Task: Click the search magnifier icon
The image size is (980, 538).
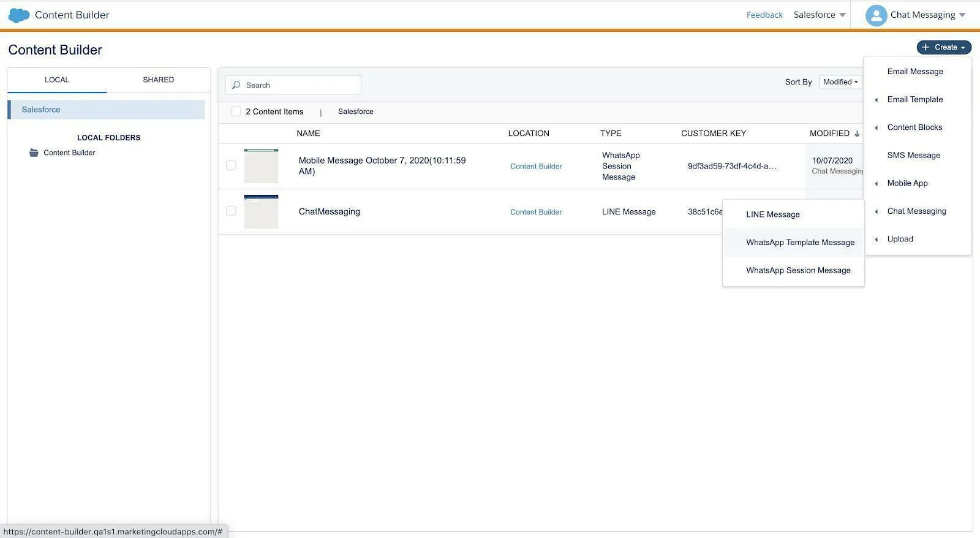Action: coord(236,85)
